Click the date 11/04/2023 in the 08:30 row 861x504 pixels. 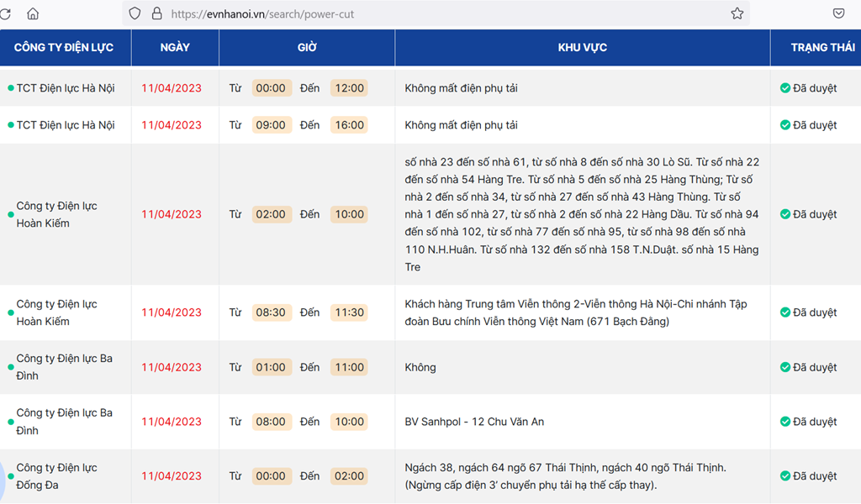tap(172, 312)
